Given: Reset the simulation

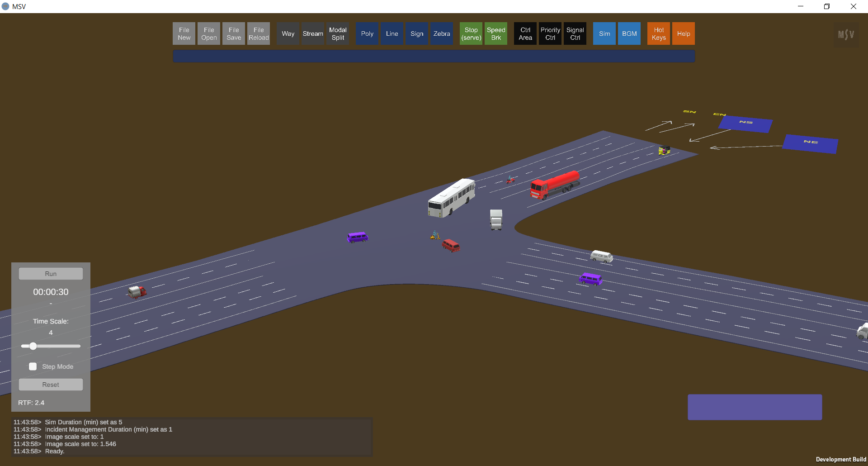Looking at the screenshot, I should pyautogui.click(x=51, y=385).
